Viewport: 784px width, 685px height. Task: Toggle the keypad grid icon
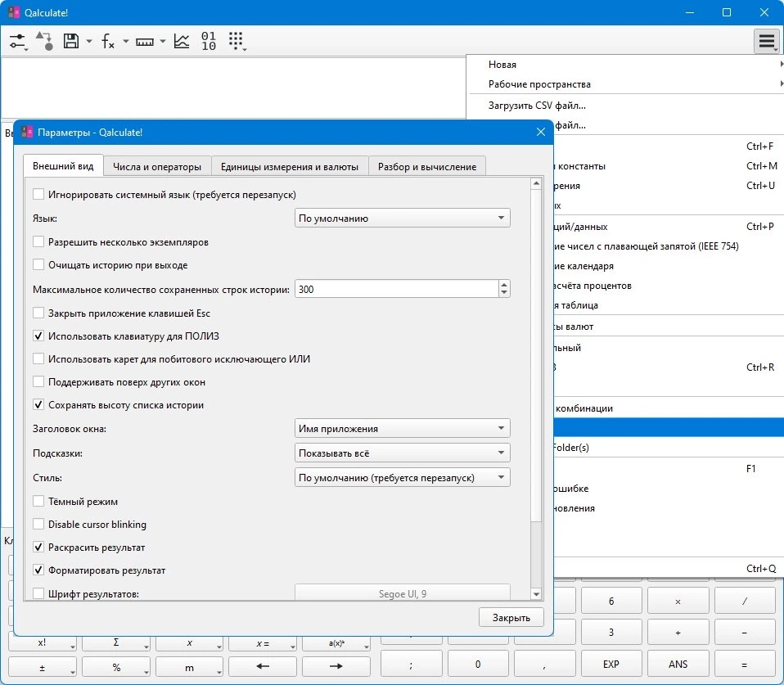coord(237,41)
